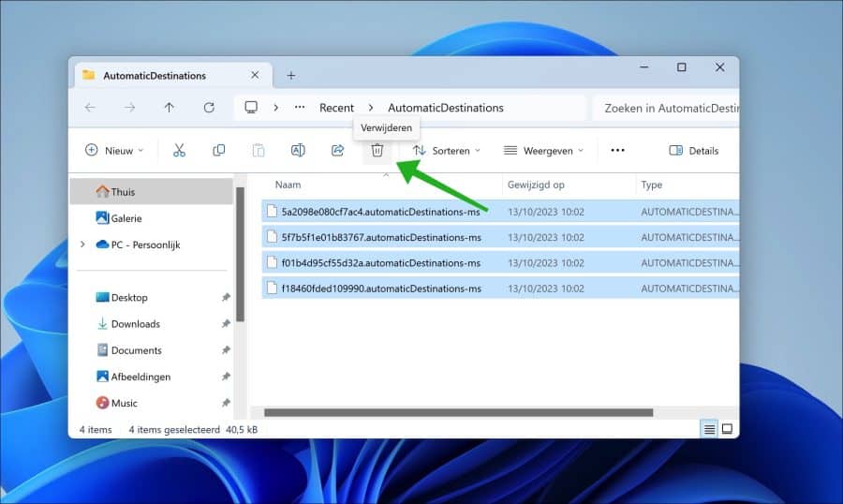Click the Rename icon in toolbar

298,150
